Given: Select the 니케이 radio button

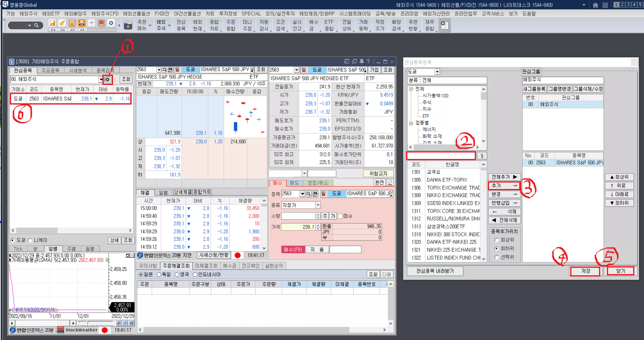Looking at the screenshot, I should 30,240.
